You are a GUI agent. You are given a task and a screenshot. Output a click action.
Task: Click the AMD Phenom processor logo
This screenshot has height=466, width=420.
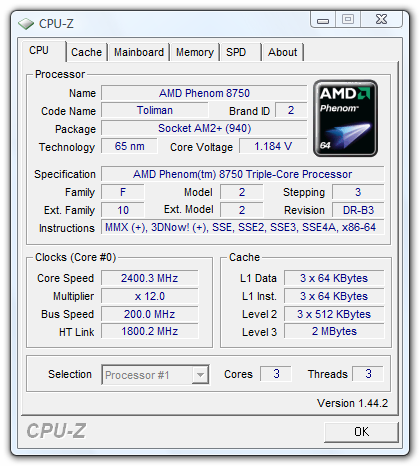pos(345,118)
